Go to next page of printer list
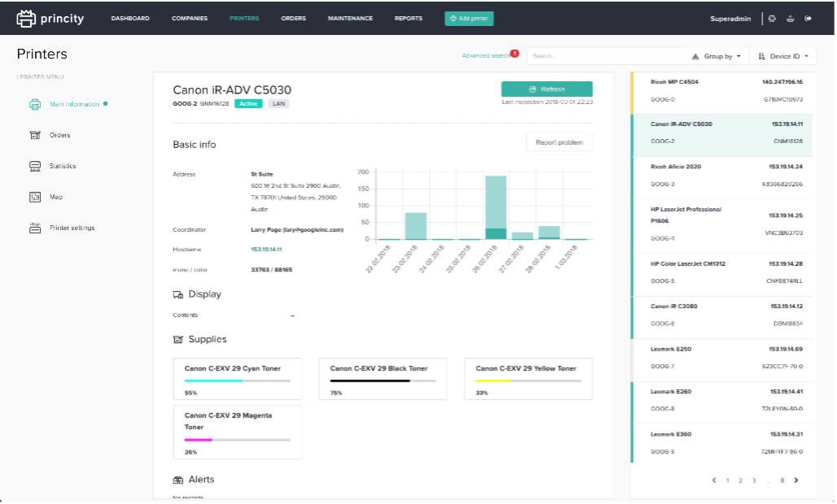This screenshot has height=504, width=837. click(x=796, y=480)
